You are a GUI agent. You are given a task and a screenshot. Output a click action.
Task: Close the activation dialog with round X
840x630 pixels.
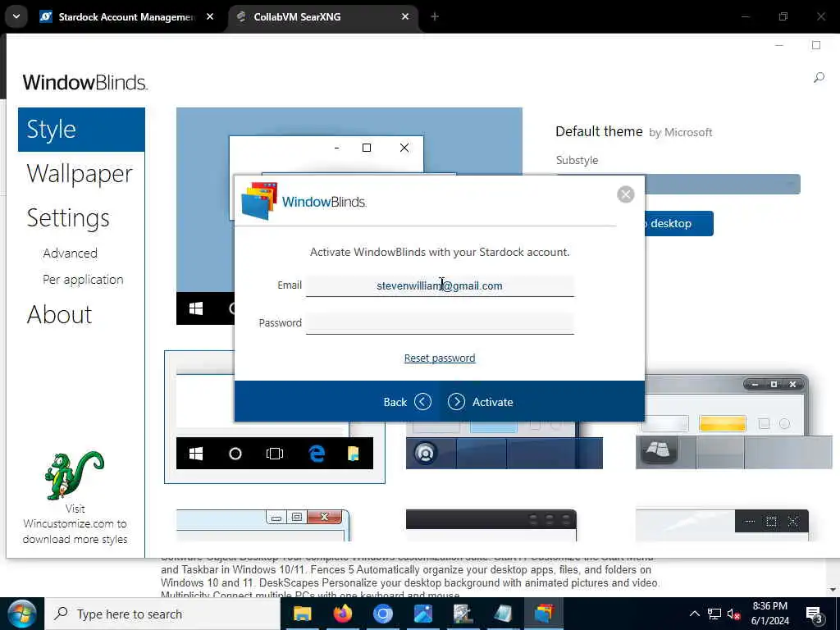[x=626, y=194]
